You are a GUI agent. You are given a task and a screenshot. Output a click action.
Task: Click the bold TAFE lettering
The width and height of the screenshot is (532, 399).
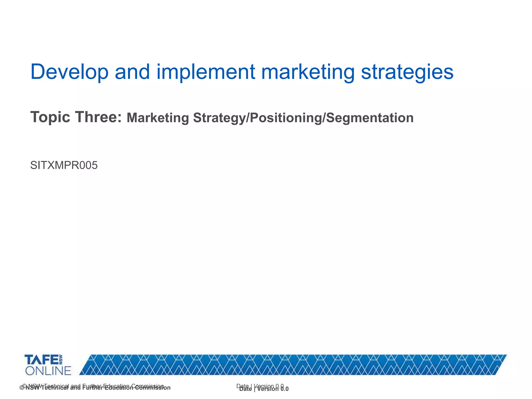(42, 360)
